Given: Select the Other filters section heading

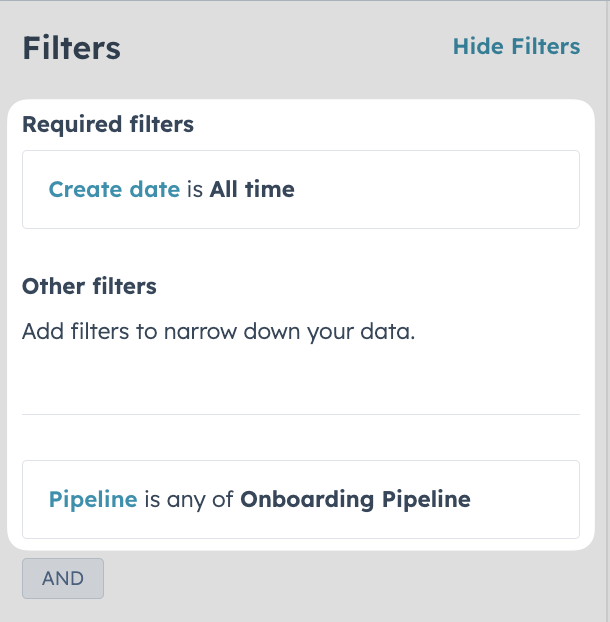Looking at the screenshot, I should 89,286.
